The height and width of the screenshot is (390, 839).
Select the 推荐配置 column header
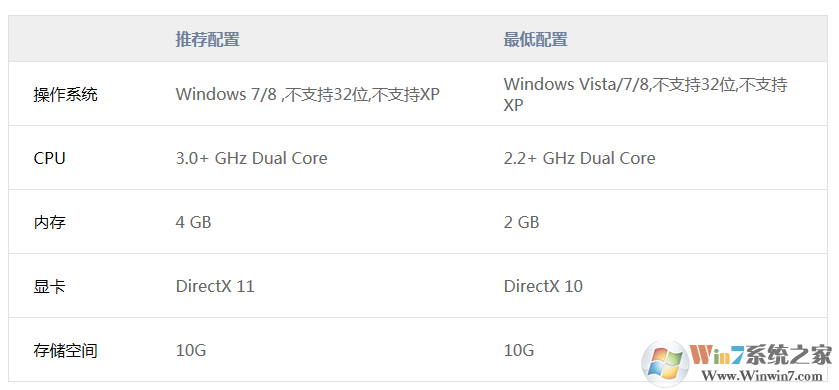click(208, 40)
